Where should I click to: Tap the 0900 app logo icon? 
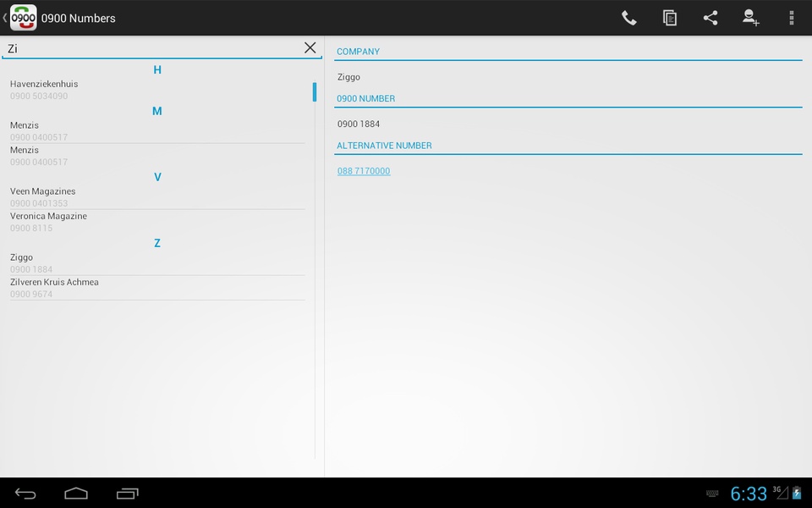[x=24, y=18]
